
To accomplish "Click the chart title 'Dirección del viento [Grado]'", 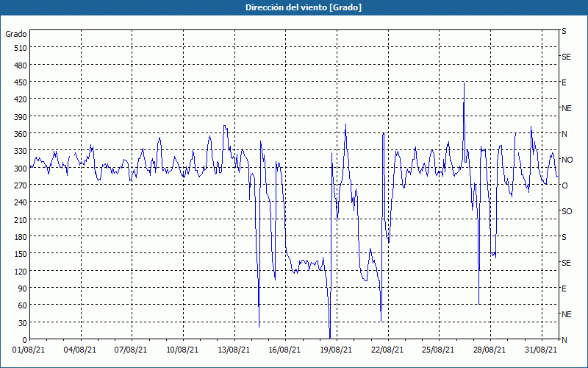I will point(293,7).
